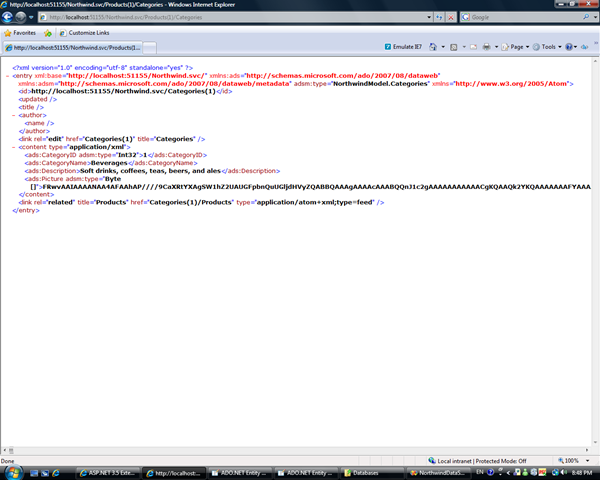600x480 pixels.
Task: Click the Print icon in command bar
Action: click(486, 47)
